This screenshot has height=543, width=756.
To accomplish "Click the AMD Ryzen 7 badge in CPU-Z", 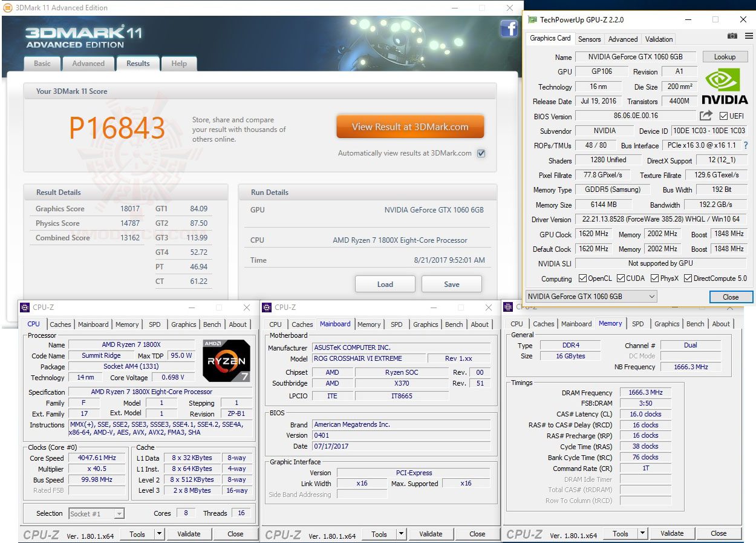I will click(226, 361).
